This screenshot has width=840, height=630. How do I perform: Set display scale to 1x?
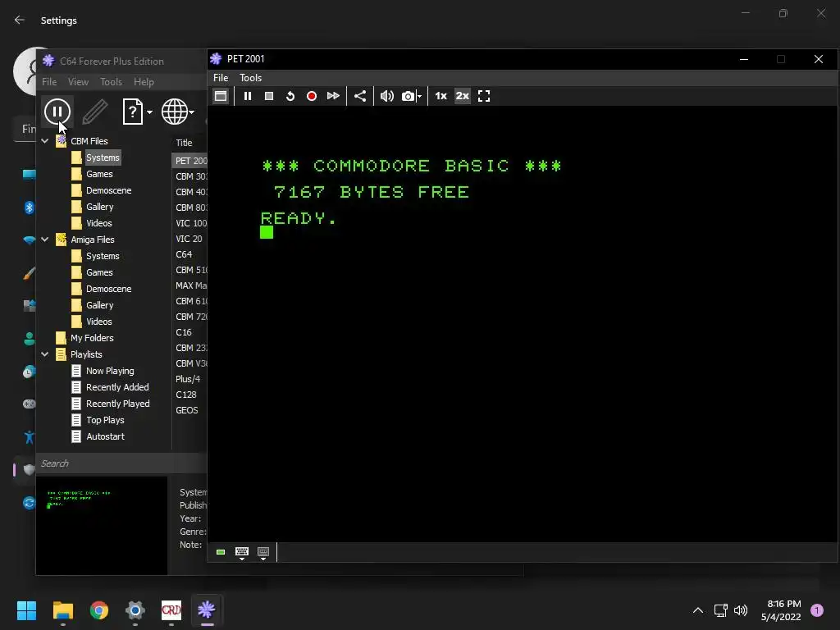pyautogui.click(x=441, y=97)
